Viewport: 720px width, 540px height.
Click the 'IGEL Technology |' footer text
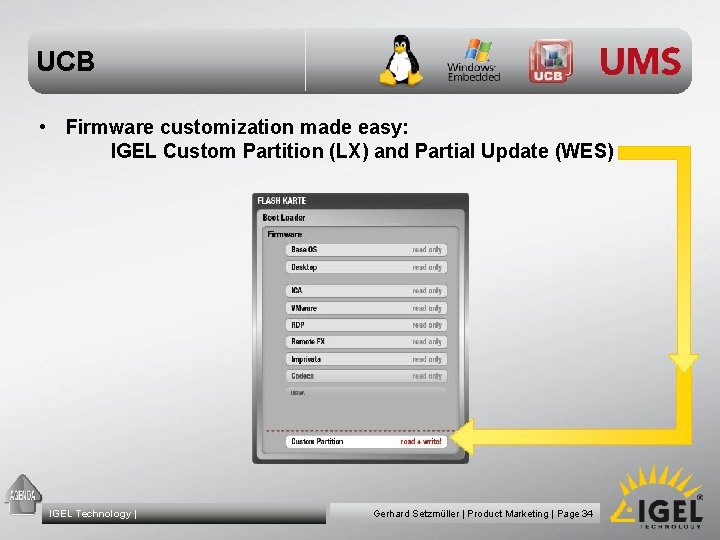pyautogui.click(x=93, y=513)
